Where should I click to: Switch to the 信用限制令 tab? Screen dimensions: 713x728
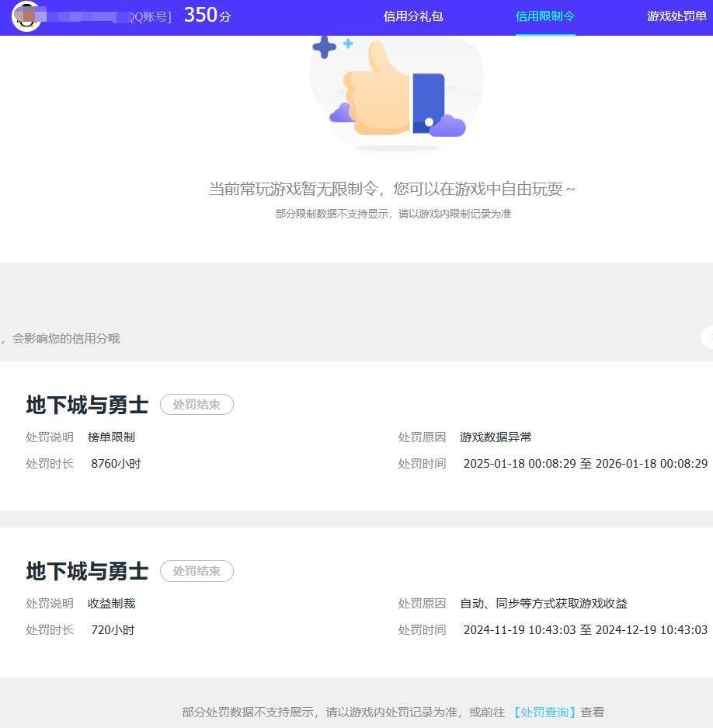coord(545,16)
